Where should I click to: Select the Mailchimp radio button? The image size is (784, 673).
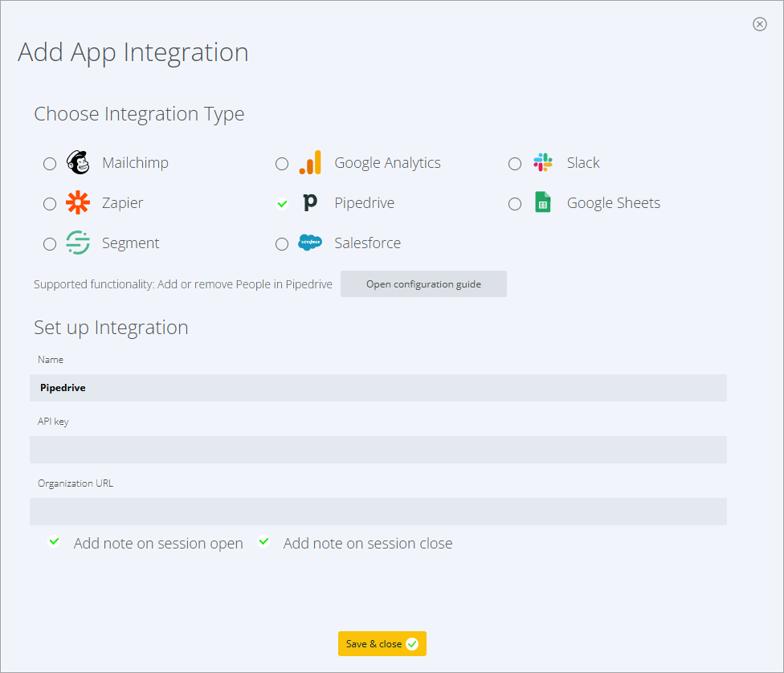pos(50,164)
